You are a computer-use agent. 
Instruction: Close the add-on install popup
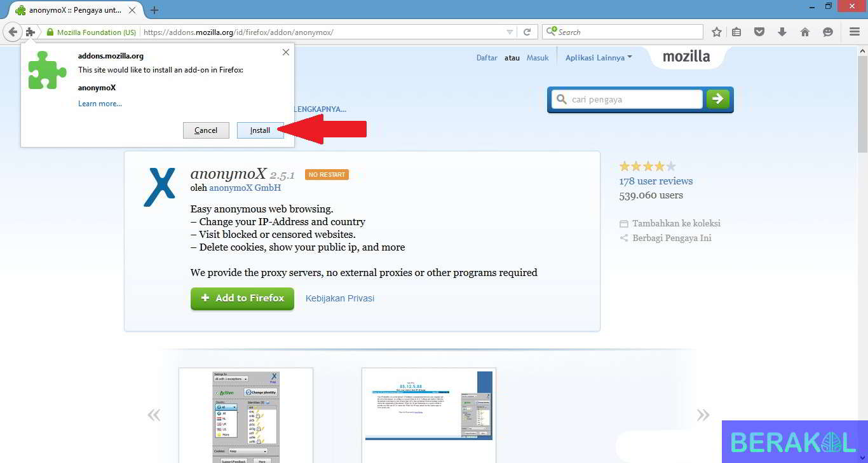286,52
